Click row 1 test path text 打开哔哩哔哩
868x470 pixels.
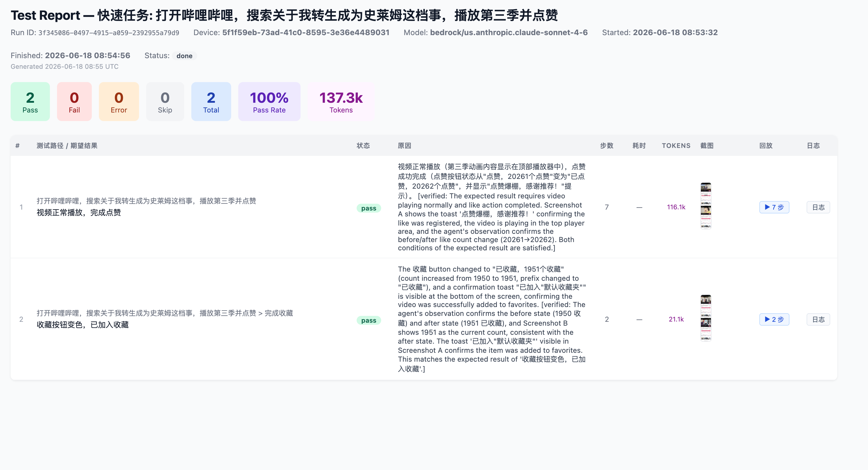point(146,201)
